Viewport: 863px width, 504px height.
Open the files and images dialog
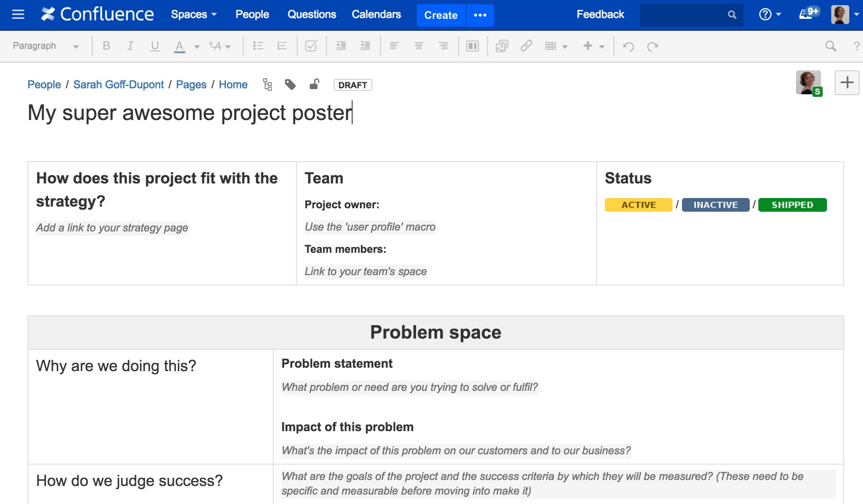click(x=502, y=46)
